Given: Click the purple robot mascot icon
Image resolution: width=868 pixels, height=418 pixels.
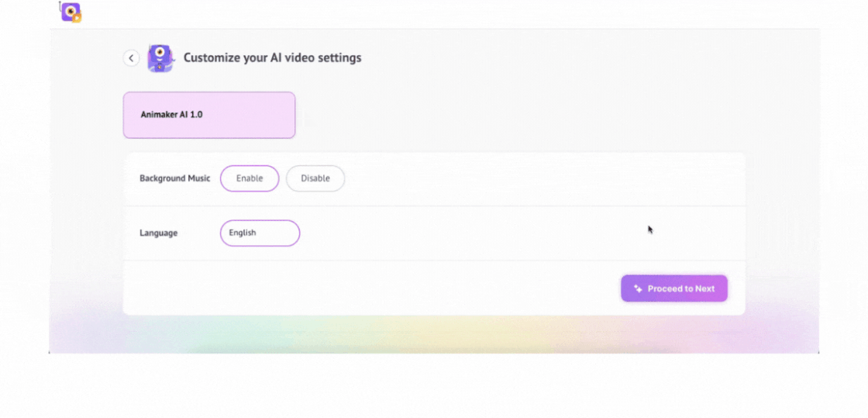Looking at the screenshot, I should point(160,58).
